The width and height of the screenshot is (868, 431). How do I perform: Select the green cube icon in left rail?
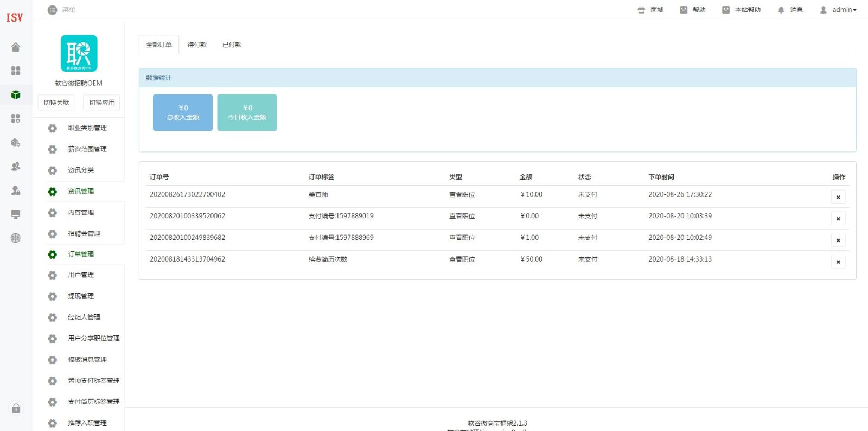coord(16,95)
